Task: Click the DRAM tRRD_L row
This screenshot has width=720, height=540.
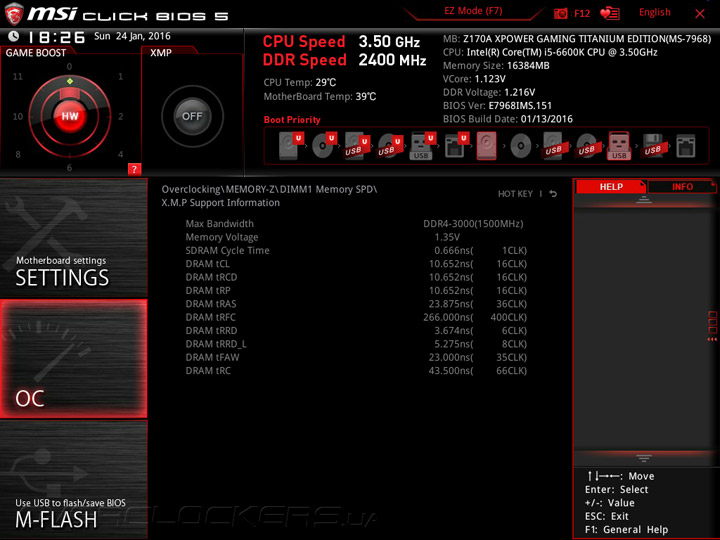Action: [356, 343]
